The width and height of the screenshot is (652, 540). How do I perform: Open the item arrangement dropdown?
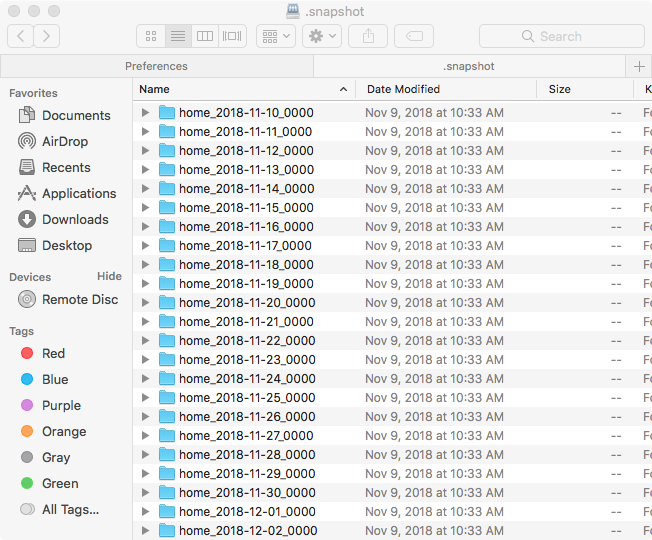point(275,36)
